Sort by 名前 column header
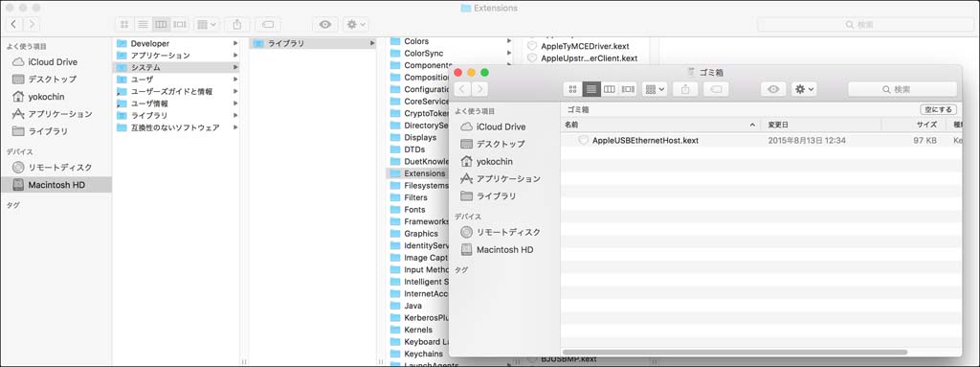 tap(660, 125)
